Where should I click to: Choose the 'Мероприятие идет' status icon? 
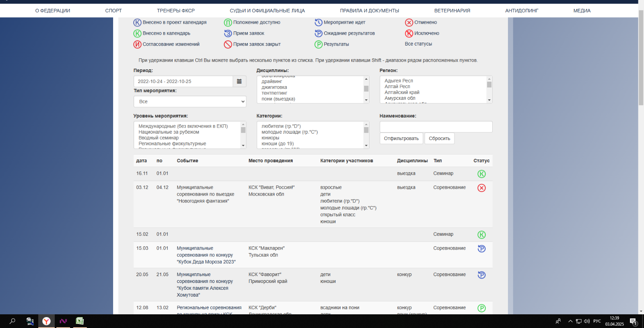click(318, 23)
